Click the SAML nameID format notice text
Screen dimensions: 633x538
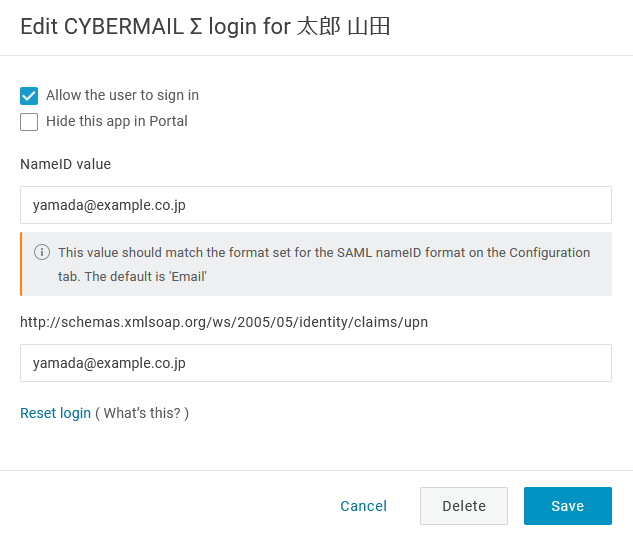(x=324, y=264)
